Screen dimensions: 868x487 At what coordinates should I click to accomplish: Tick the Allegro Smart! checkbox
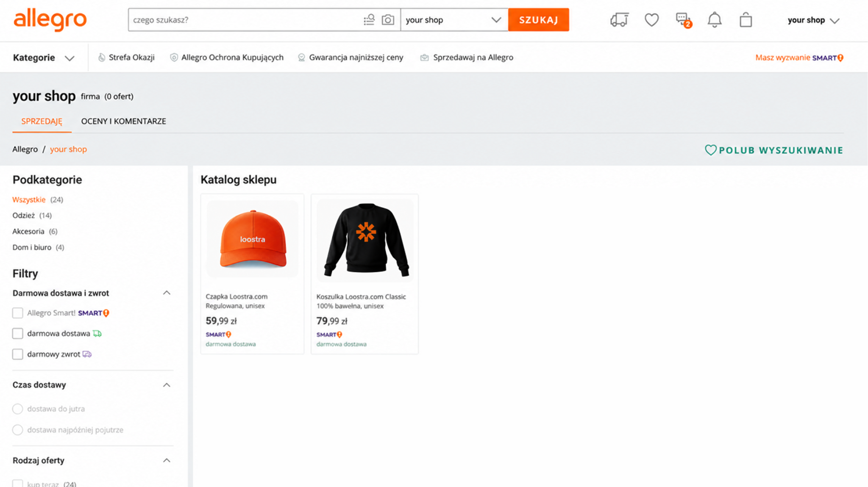pos(17,313)
